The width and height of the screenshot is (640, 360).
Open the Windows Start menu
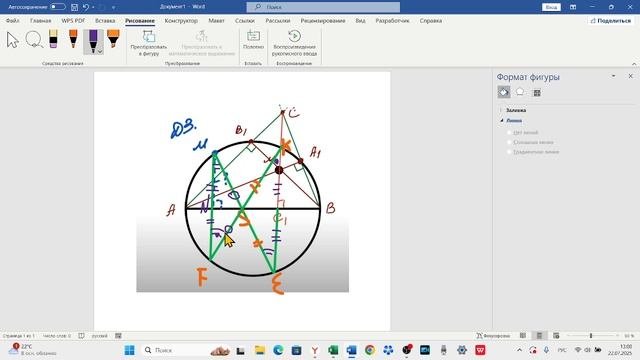[129, 350]
